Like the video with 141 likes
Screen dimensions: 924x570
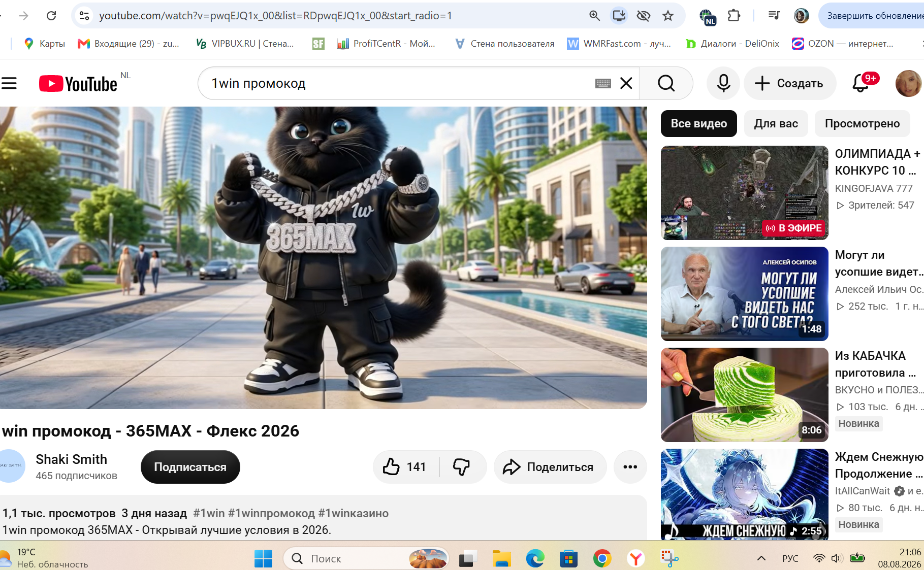[405, 467]
